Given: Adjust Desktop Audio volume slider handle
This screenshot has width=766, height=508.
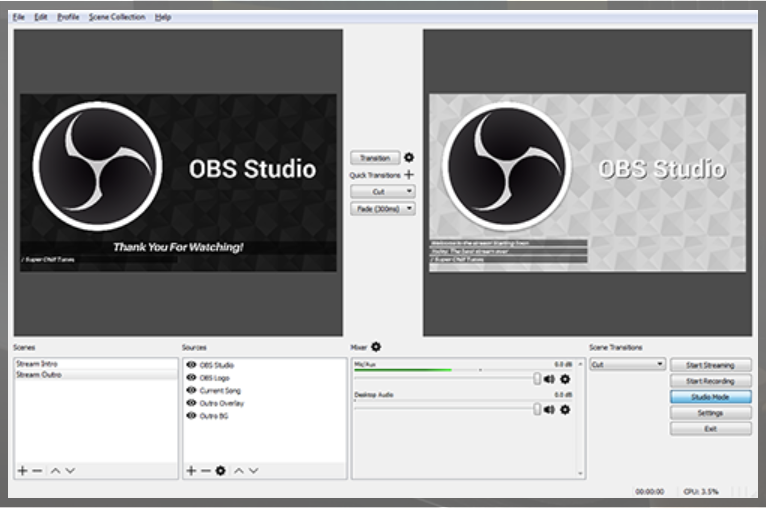Looking at the screenshot, I should point(537,409).
